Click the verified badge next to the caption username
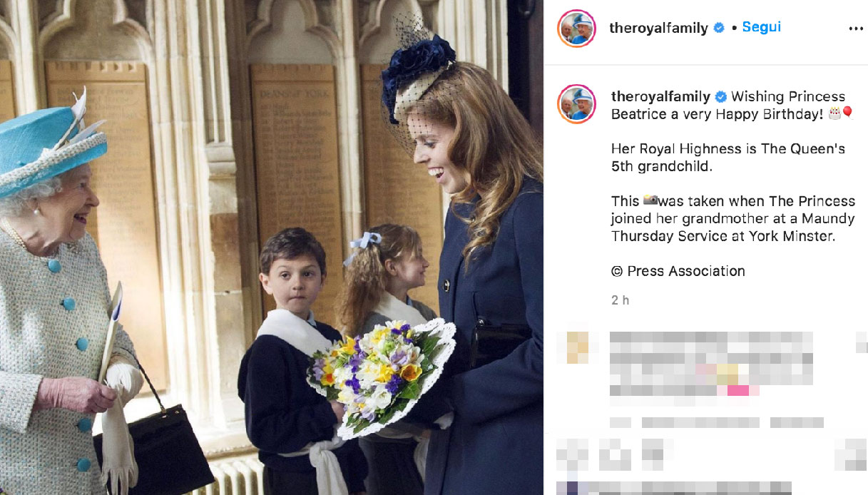This screenshot has height=495, width=868. 721,96
